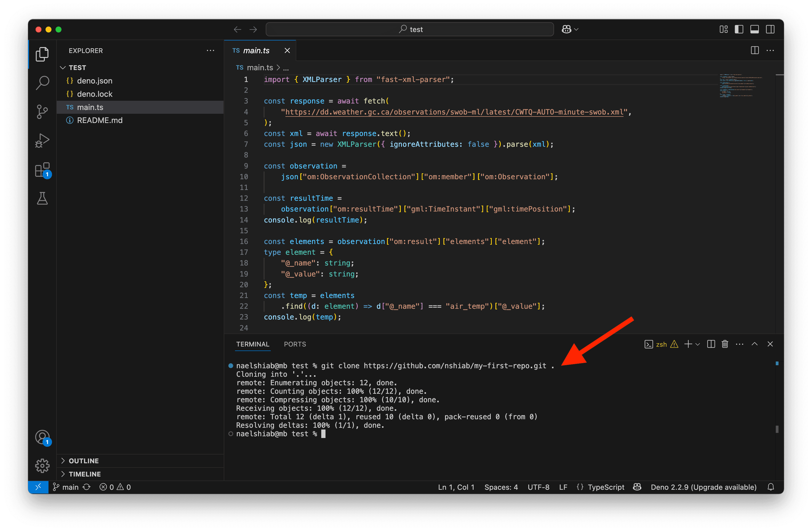Open the Extensions view
The image size is (812, 531).
pyautogui.click(x=42, y=169)
